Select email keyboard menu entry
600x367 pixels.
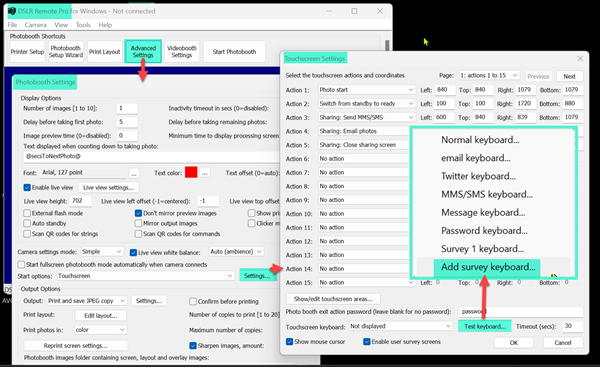click(476, 158)
